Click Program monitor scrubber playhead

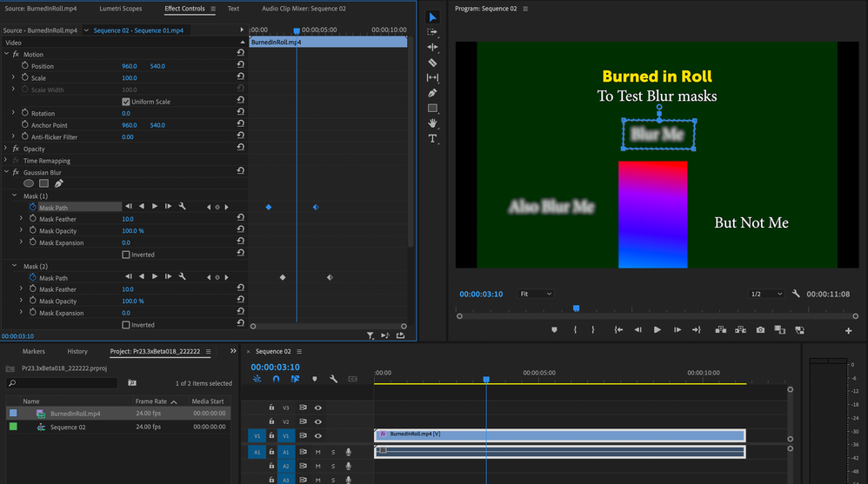tap(577, 308)
